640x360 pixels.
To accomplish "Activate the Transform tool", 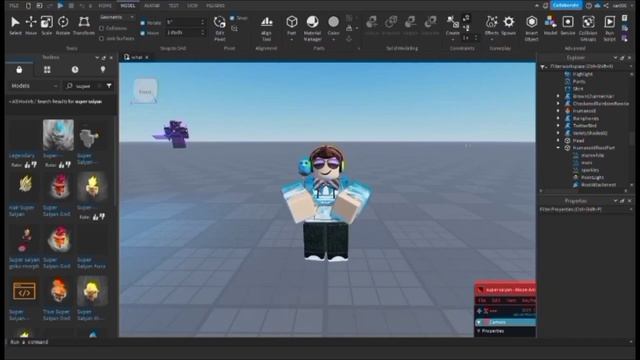I will [x=84, y=25].
